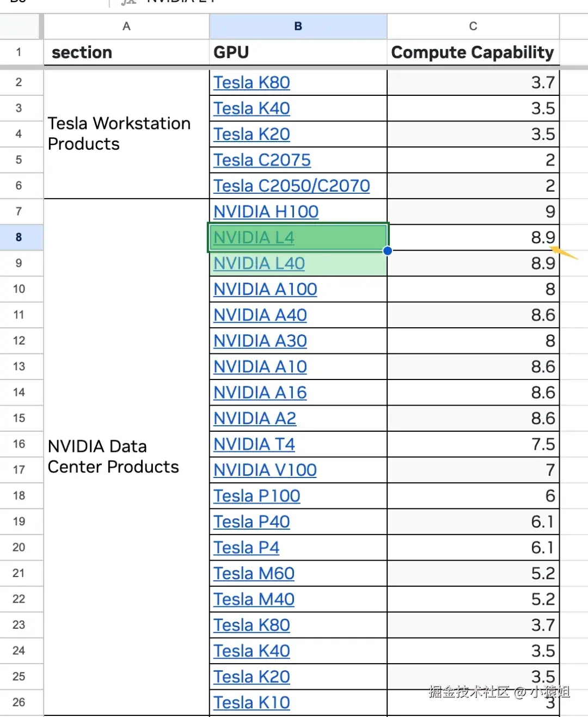Image resolution: width=588 pixels, height=717 pixels.
Task: Open the NVIDIA H100 link
Action: [x=266, y=212]
